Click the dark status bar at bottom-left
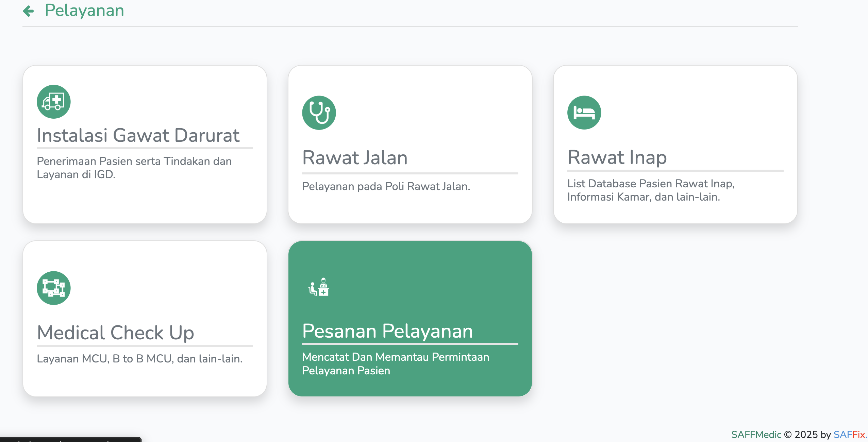This screenshot has height=442, width=868. (x=70, y=440)
